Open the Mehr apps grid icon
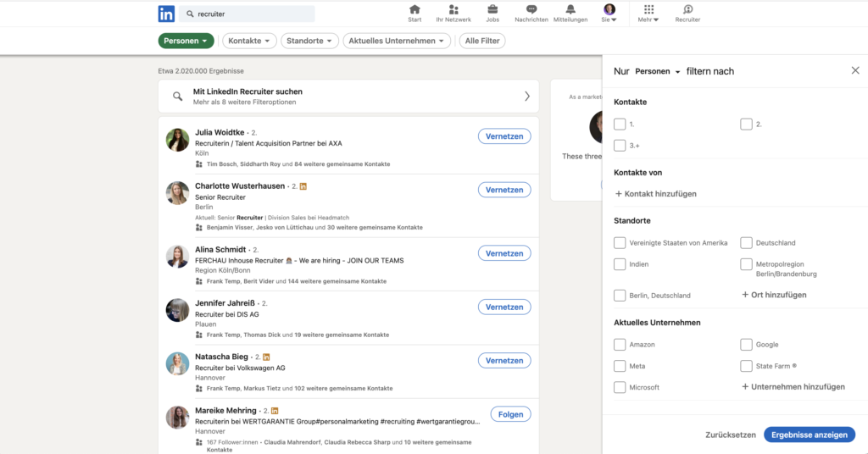The height and width of the screenshot is (454, 868). 649,10
